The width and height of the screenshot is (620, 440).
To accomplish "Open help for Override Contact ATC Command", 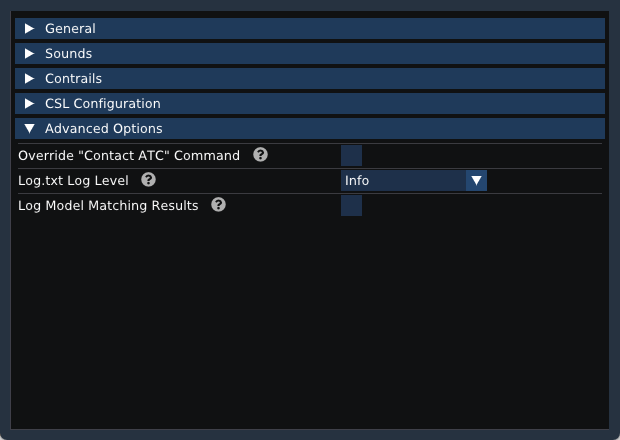I will 260,155.
